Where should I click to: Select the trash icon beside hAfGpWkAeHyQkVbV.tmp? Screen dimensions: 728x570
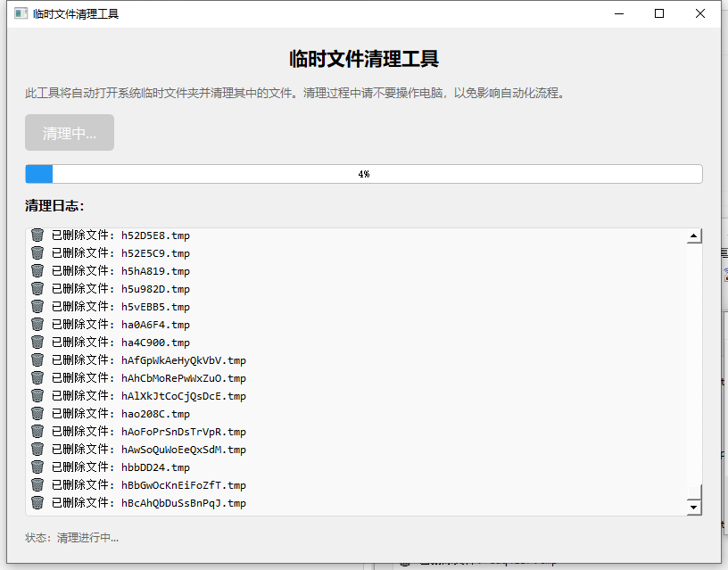pyautogui.click(x=37, y=359)
